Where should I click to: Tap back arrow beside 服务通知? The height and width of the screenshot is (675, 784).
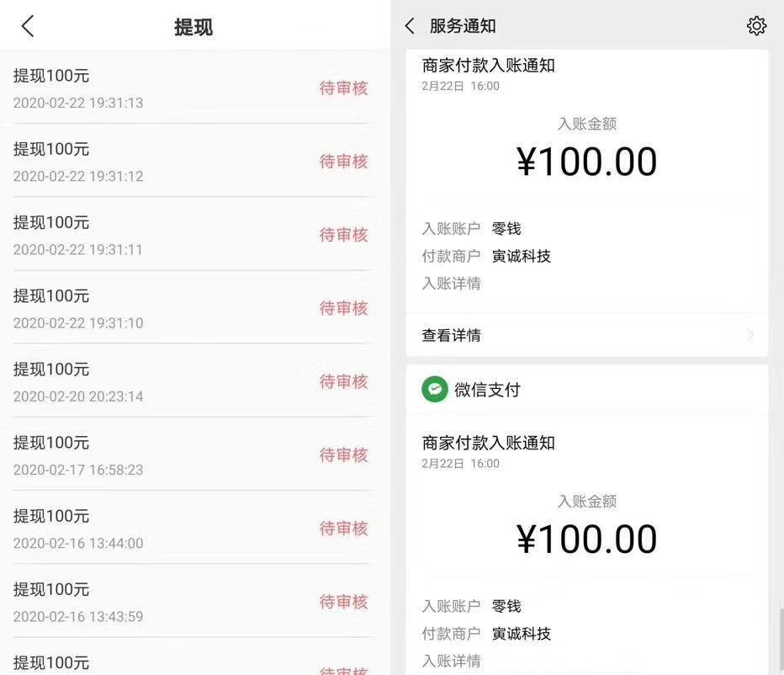(410, 26)
